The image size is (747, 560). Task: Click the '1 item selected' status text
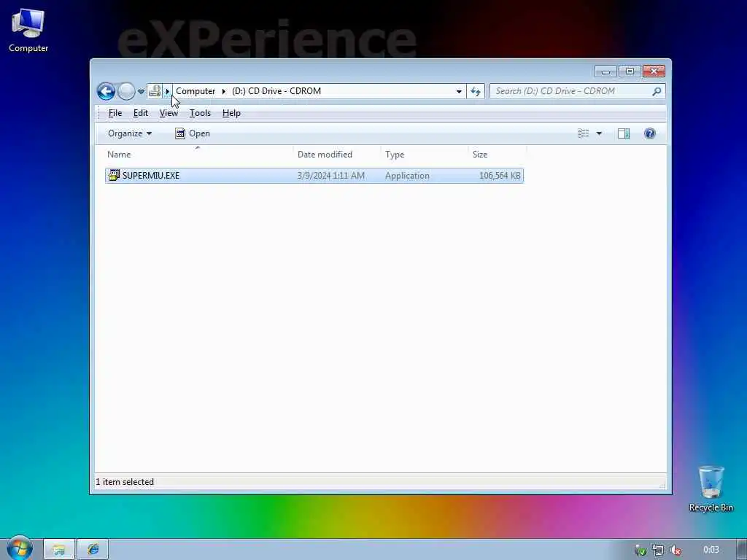click(x=125, y=482)
